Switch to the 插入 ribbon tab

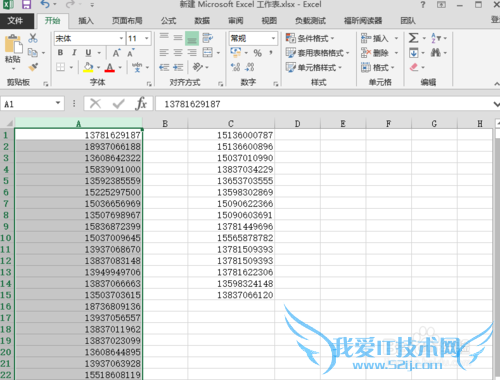tap(86, 21)
